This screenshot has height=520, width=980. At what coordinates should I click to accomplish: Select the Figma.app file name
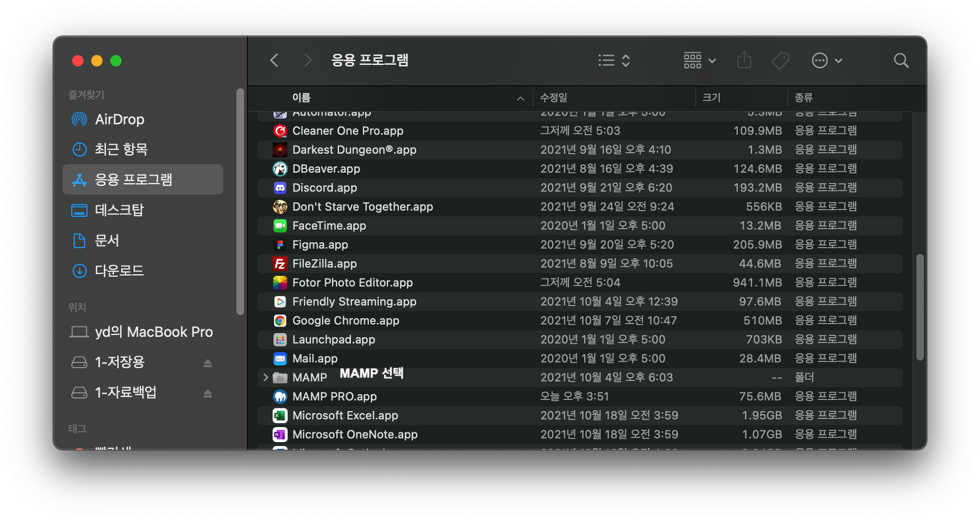coord(320,245)
